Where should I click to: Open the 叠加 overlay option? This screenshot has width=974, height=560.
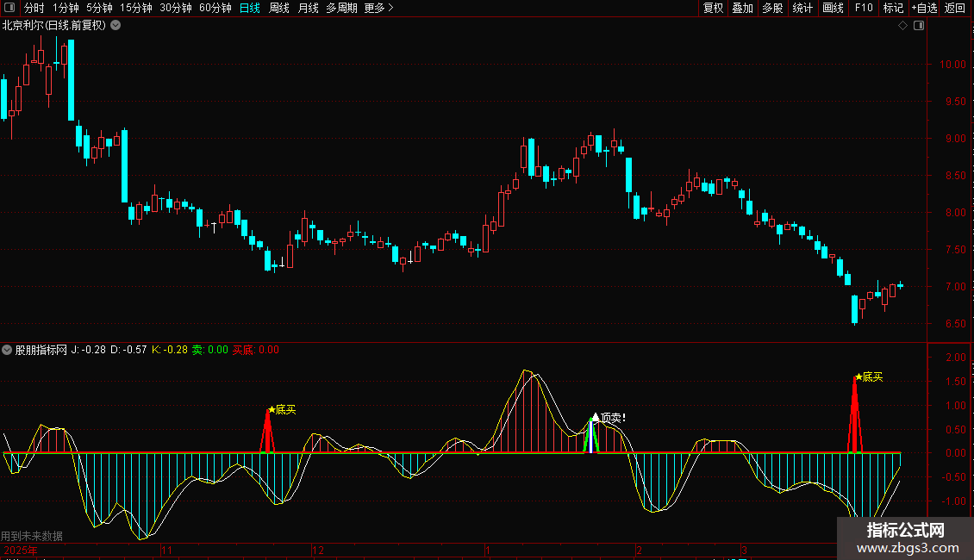(x=742, y=8)
